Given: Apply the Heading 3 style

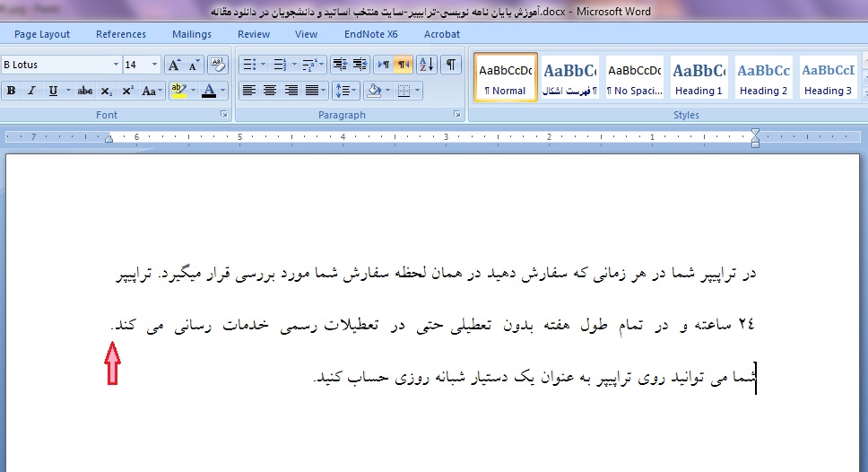Looking at the screenshot, I should 829,77.
